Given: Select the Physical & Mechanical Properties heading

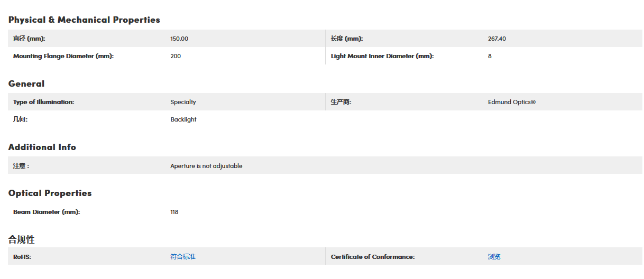Looking at the screenshot, I should coord(84,20).
